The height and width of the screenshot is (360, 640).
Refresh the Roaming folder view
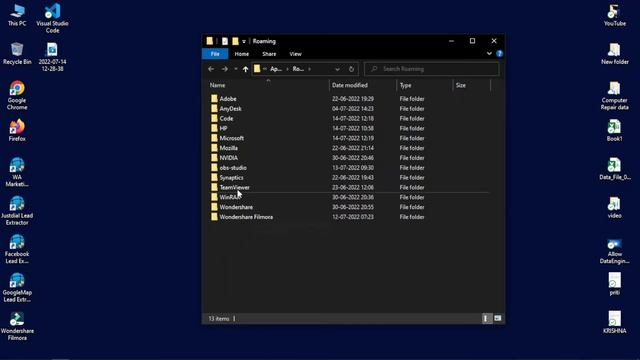351,69
